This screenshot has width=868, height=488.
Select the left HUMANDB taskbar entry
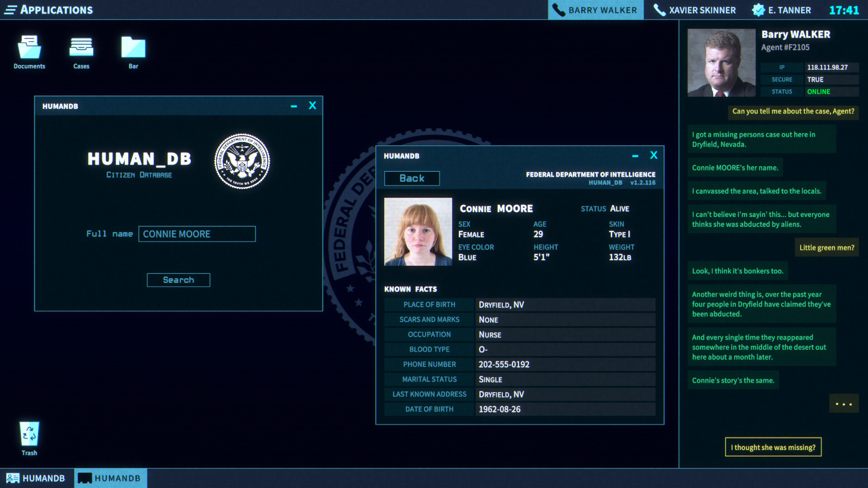click(x=36, y=478)
